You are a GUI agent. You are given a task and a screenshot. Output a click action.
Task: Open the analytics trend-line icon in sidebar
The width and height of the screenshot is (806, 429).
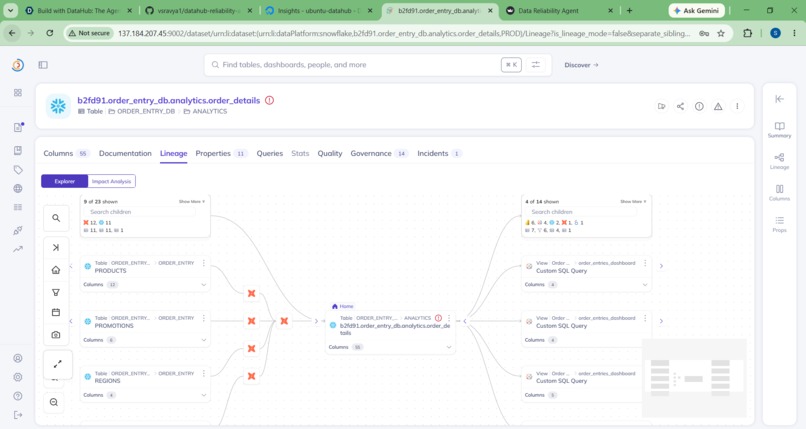pos(18,249)
